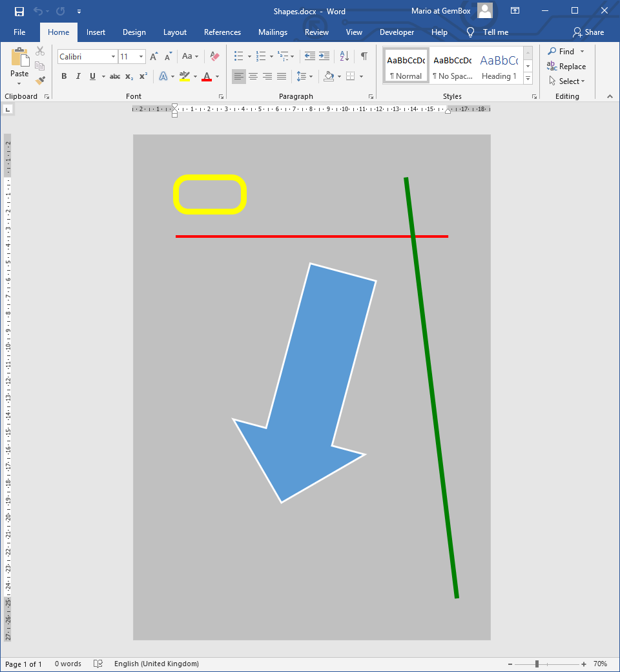Switch to the Insert tab
620x672 pixels.
pyautogui.click(x=96, y=32)
